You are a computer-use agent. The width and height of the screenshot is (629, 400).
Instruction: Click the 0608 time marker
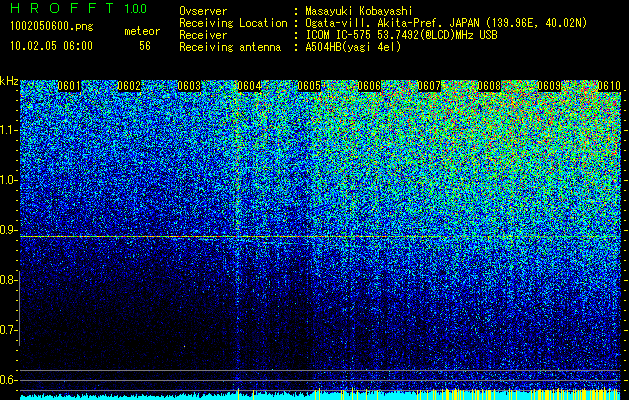click(489, 86)
